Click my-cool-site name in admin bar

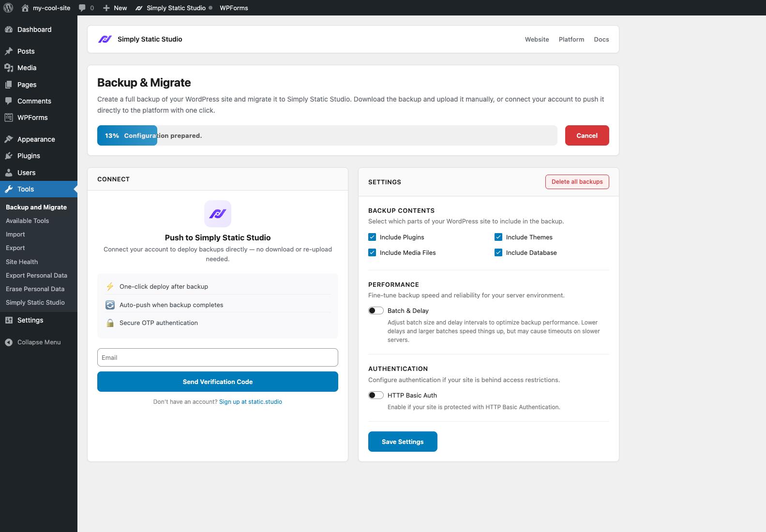51,8
